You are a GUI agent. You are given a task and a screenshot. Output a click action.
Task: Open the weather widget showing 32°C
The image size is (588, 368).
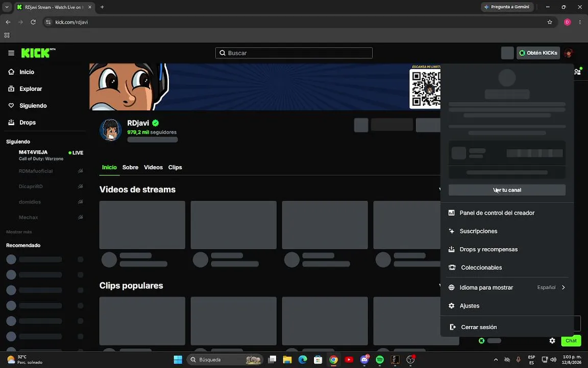click(x=24, y=360)
